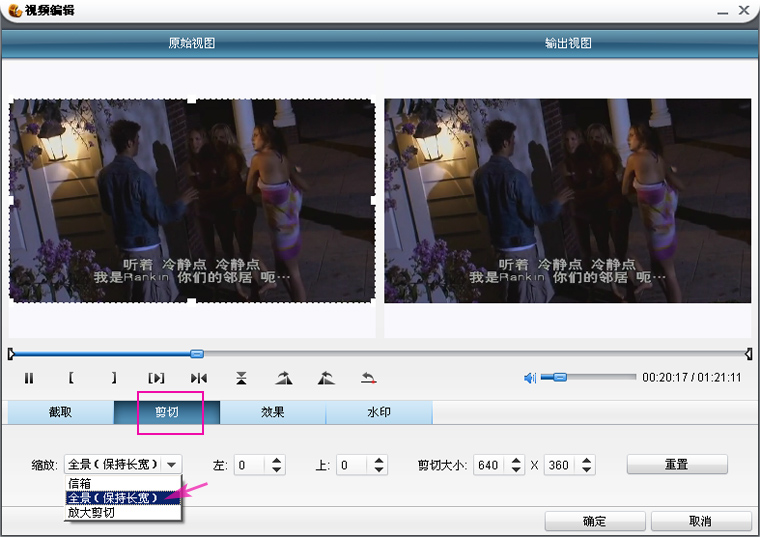Close the 视频编辑 window

744,10
